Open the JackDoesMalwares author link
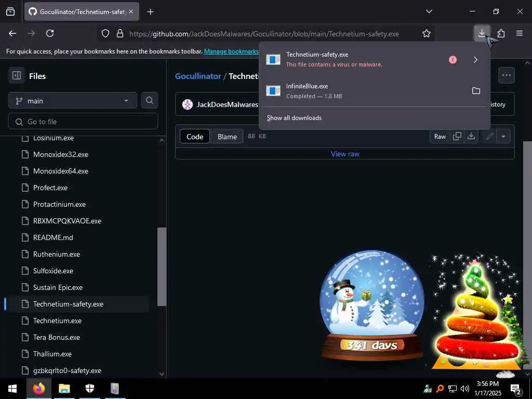This screenshot has height=399, width=532. coord(227,104)
